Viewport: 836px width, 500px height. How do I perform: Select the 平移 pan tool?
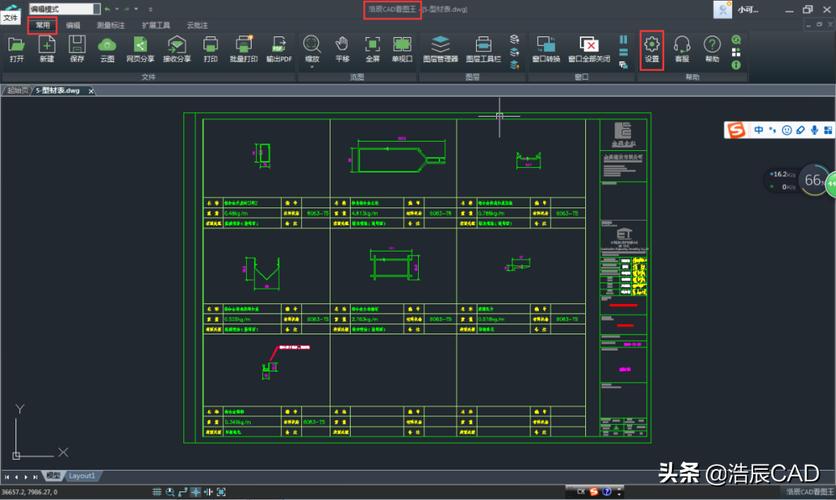[342, 48]
